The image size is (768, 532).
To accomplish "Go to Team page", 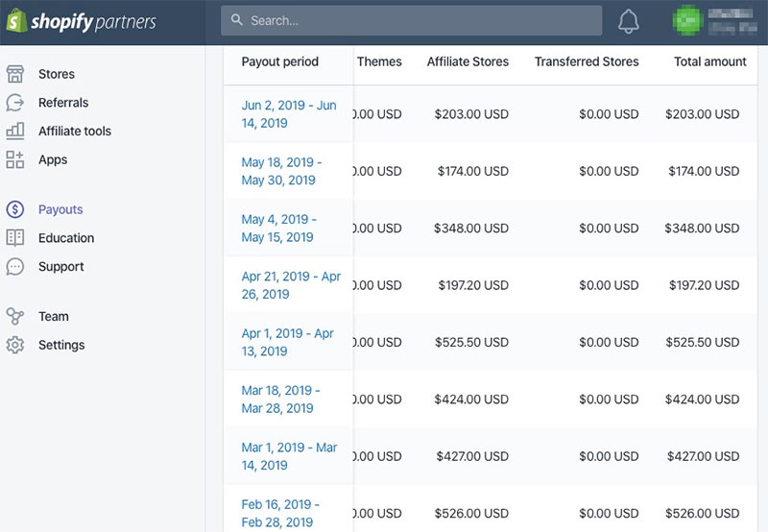I will pos(54,316).
